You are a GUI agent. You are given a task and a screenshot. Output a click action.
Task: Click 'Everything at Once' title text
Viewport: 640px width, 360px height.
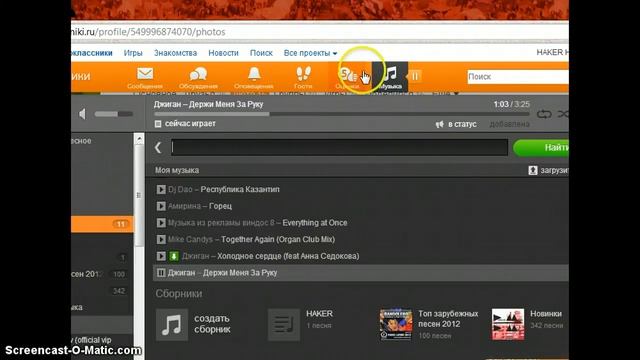coord(315,223)
